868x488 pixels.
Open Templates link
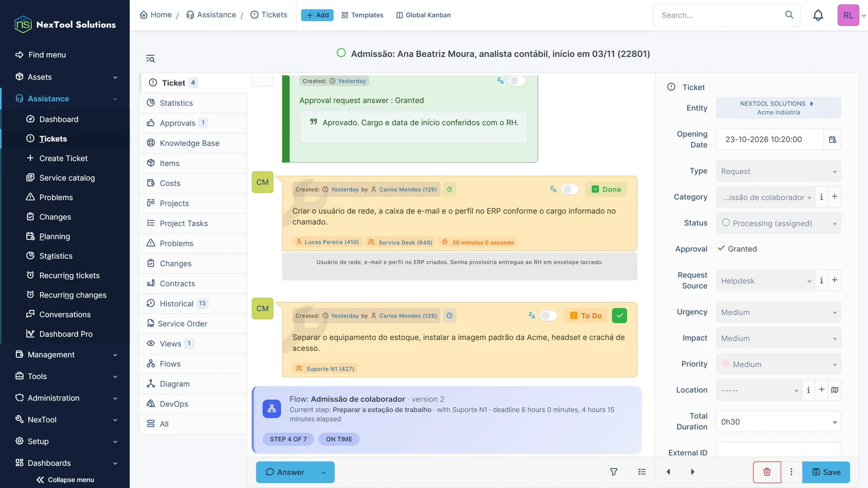(362, 15)
